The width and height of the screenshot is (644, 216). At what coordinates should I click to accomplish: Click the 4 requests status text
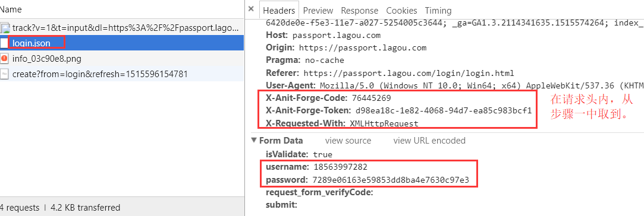point(20,207)
